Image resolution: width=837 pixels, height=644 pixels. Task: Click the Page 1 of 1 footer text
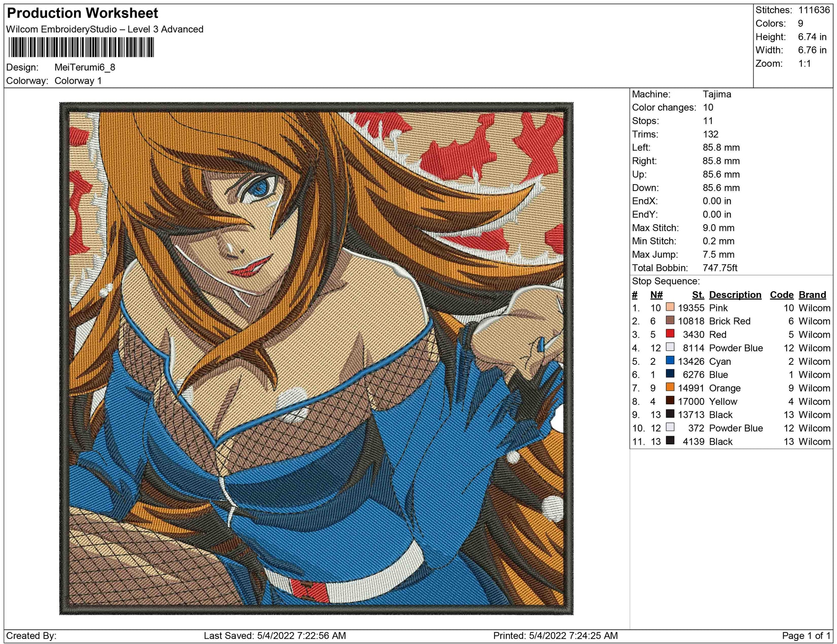click(x=806, y=635)
